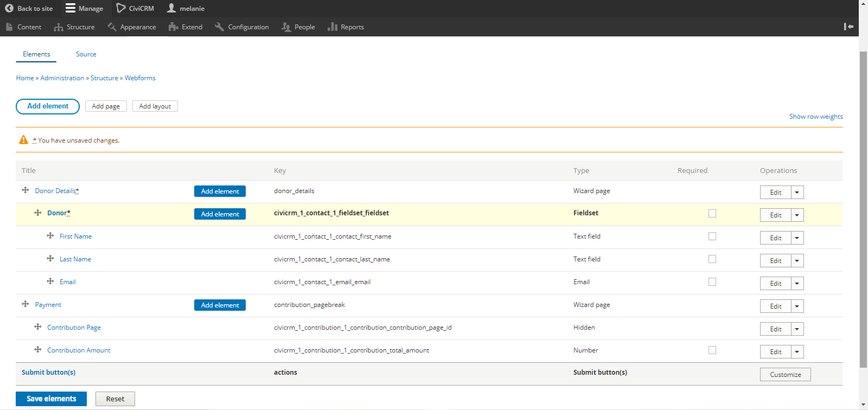
Task: Click the Extend puzzle piece icon
Action: [x=174, y=27]
